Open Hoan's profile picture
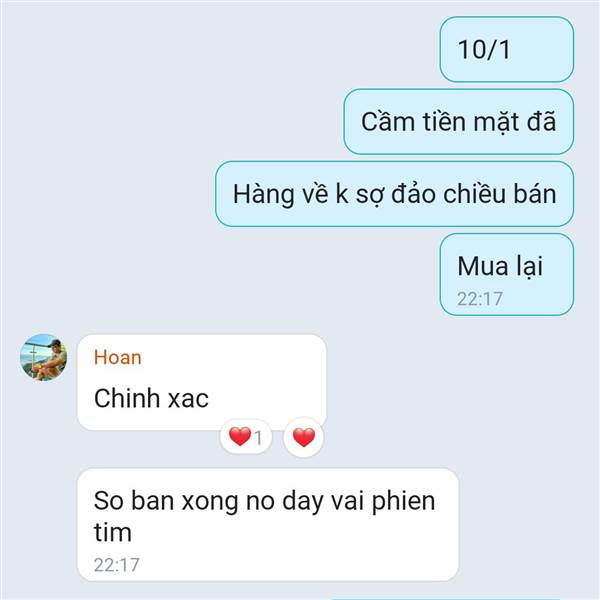 pos(44,357)
